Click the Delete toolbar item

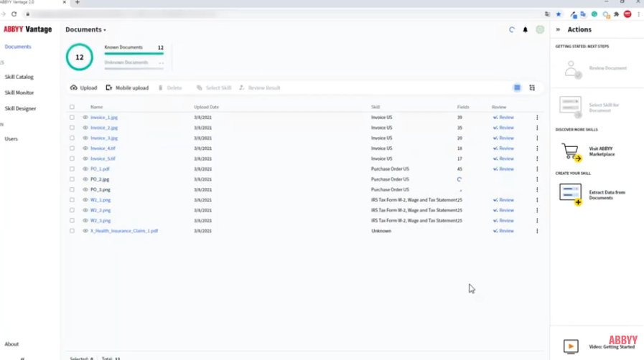[x=170, y=87]
